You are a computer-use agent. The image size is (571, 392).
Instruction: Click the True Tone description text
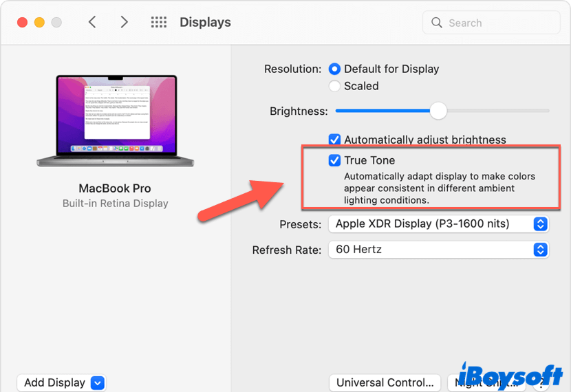tap(439, 188)
